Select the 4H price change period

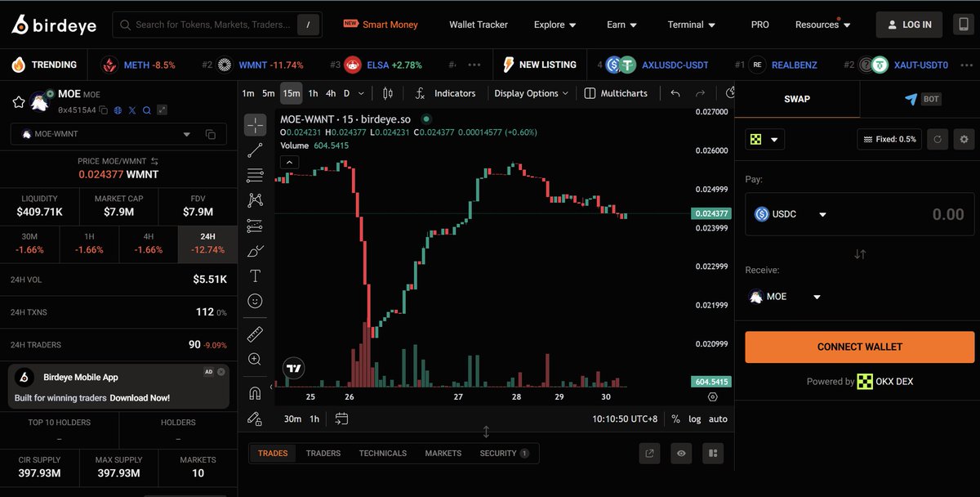click(149, 244)
